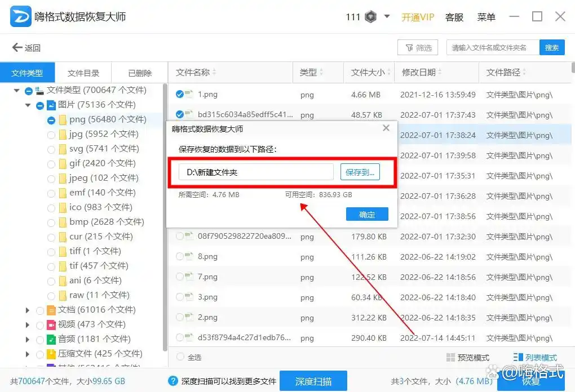Image resolution: width=575 pixels, height=392 pixels.
Task: Click the file list vertical scrollbar
Action: [x=573, y=68]
